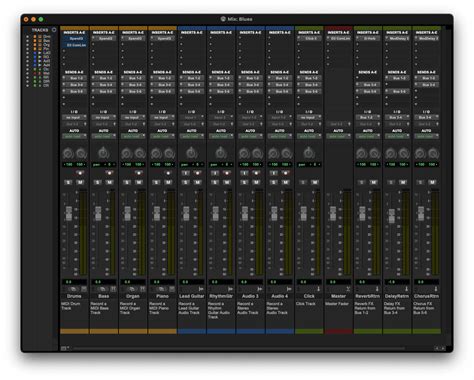Open the automation mode selector on the Organ strip
The image size is (474, 380).
click(133, 136)
